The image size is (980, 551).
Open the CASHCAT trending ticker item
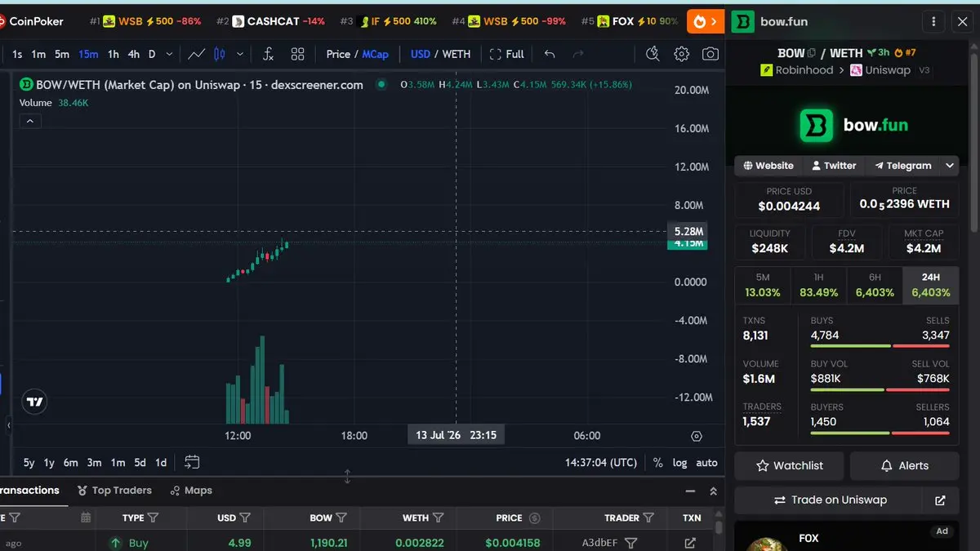coord(270,21)
